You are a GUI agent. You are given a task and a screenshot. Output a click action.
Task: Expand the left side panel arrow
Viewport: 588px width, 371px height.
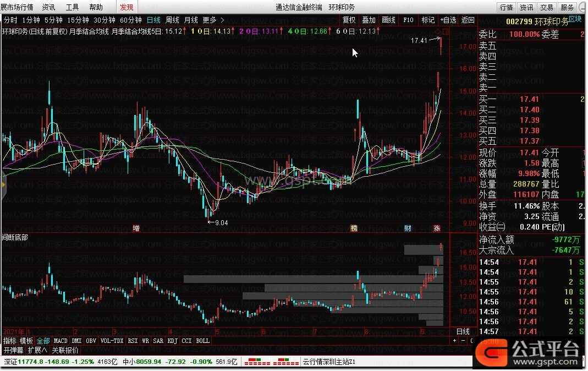pyautogui.click(x=3, y=184)
